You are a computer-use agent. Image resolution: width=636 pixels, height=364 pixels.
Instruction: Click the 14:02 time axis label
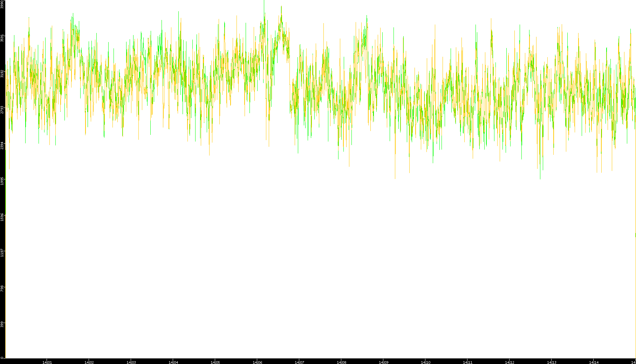89,362
